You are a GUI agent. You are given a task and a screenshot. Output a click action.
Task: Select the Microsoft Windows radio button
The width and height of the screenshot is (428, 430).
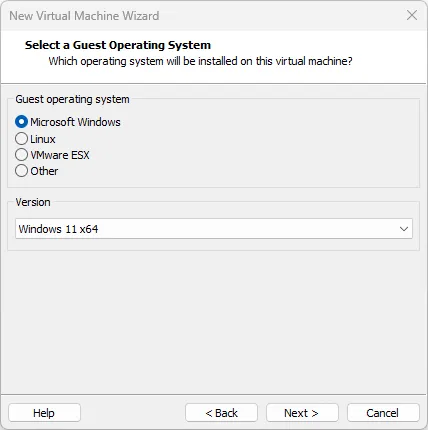[21, 122]
